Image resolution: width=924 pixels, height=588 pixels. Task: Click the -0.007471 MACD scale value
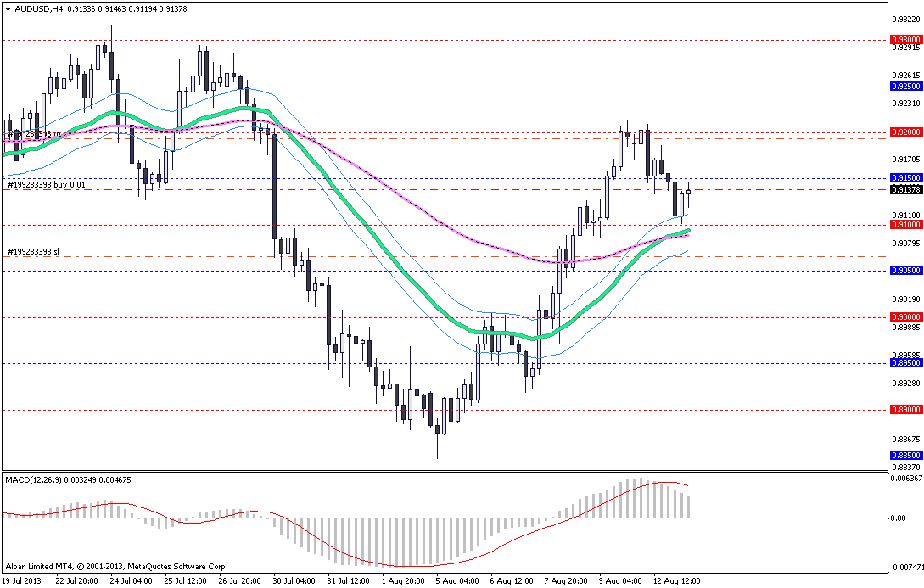[x=906, y=568]
